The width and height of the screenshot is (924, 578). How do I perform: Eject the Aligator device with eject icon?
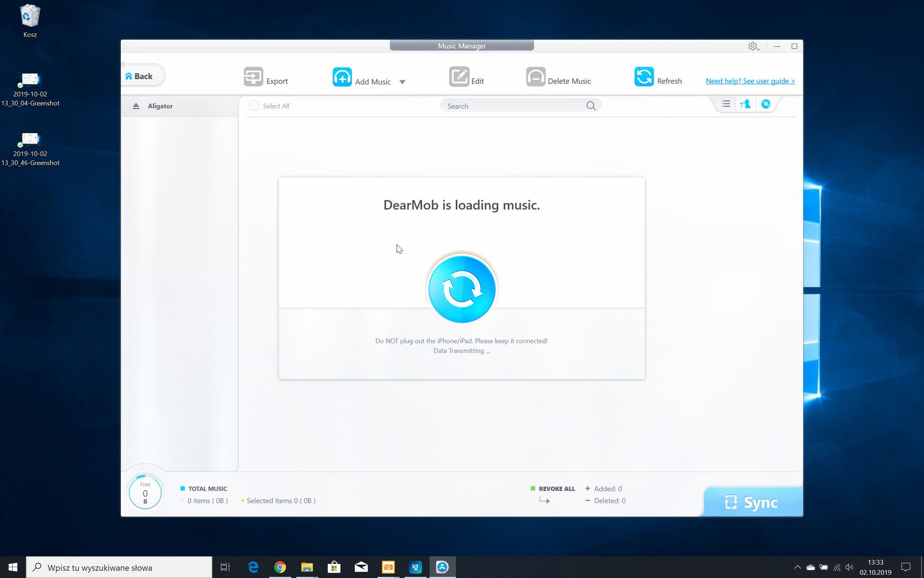136,106
